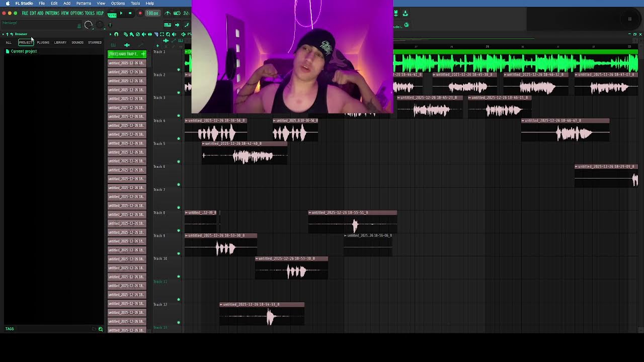The image size is (644, 362).
Task: Click the Play button in transport
Action: [x=121, y=13]
